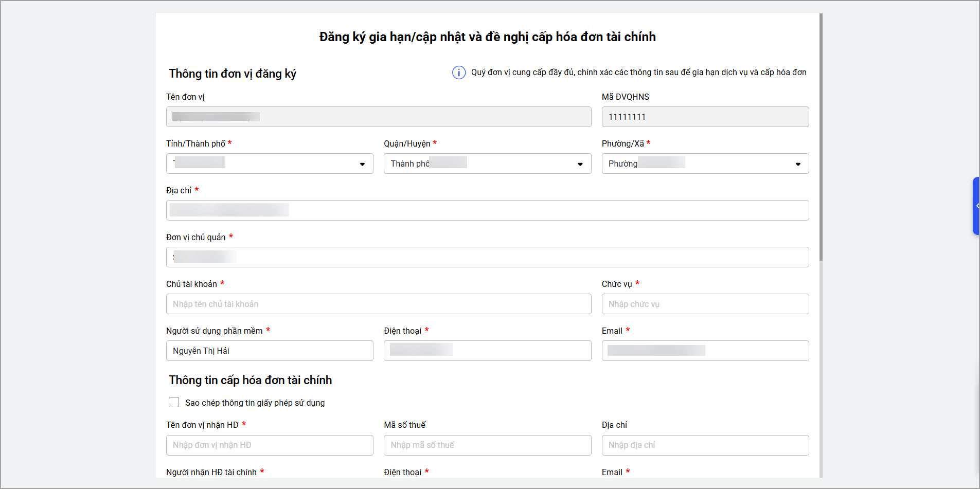Click the form's vertical scrollbar
Image resolution: width=980 pixels, height=489 pixels.
click(x=821, y=139)
